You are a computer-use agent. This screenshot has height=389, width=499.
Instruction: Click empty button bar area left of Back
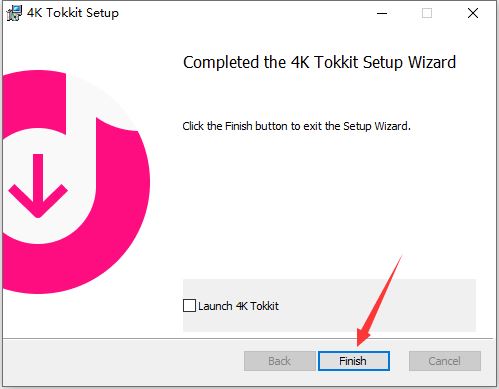[x=123, y=361]
